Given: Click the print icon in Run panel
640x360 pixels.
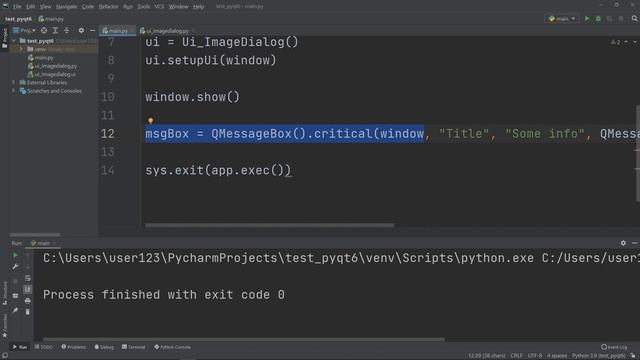Looking at the screenshot, I should tap(28, 301).
